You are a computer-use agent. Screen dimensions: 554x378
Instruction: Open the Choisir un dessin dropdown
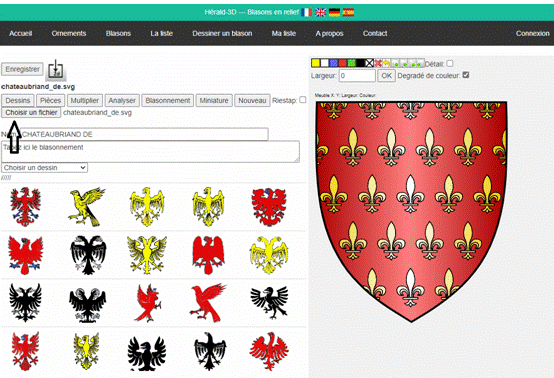(45, 167)
